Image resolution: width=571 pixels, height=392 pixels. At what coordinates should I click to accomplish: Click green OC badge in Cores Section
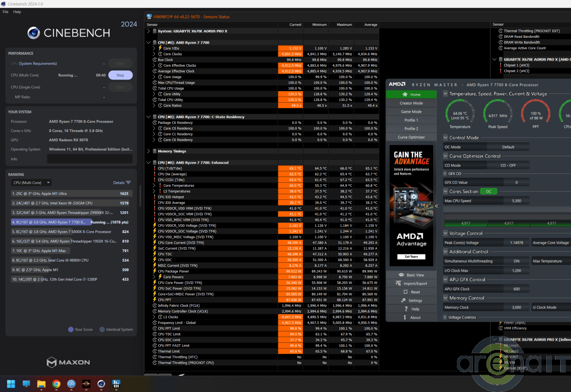click(x=488, y=191)
